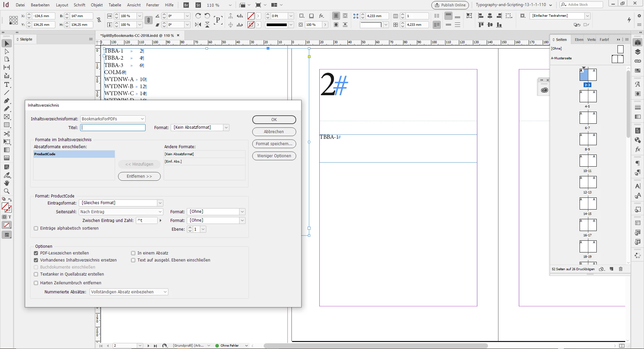Open the Ebene level dropdown
Screen dimensions: 644x349
[x=203, y=229]
